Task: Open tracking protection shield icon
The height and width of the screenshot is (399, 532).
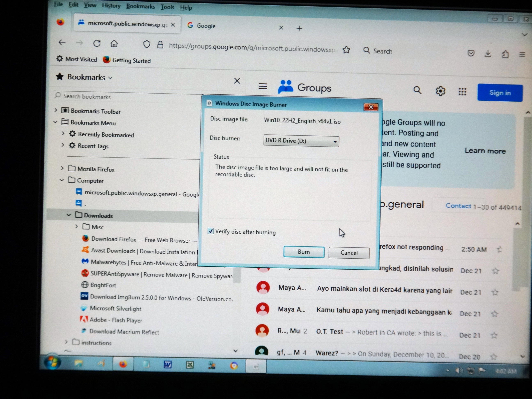Action: coord(147,45)
